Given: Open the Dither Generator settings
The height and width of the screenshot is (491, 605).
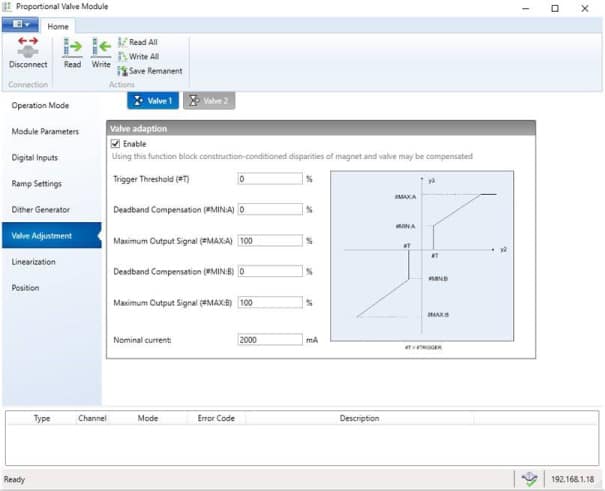Looking at the screenshot, I should point(41,210).
